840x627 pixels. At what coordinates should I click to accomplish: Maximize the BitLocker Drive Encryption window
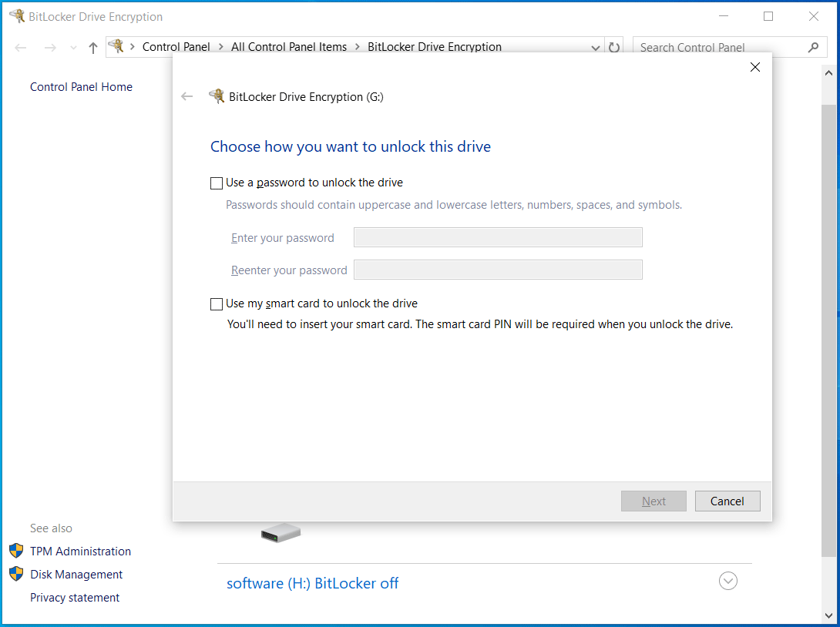pos(768,17)
